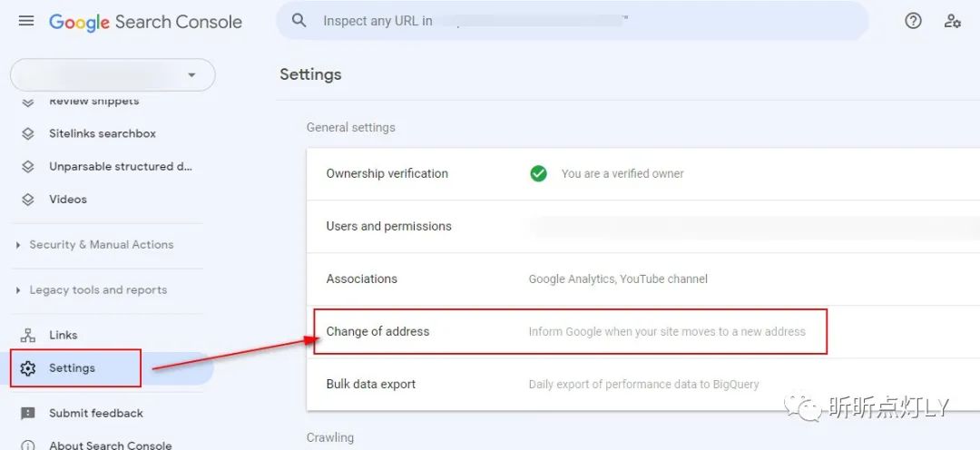Image resolution: width=980 pixels, height=450 pixels.
Task: Click "Daily export of performance data to BigQuery"
Action: click(x=643, y=385)
